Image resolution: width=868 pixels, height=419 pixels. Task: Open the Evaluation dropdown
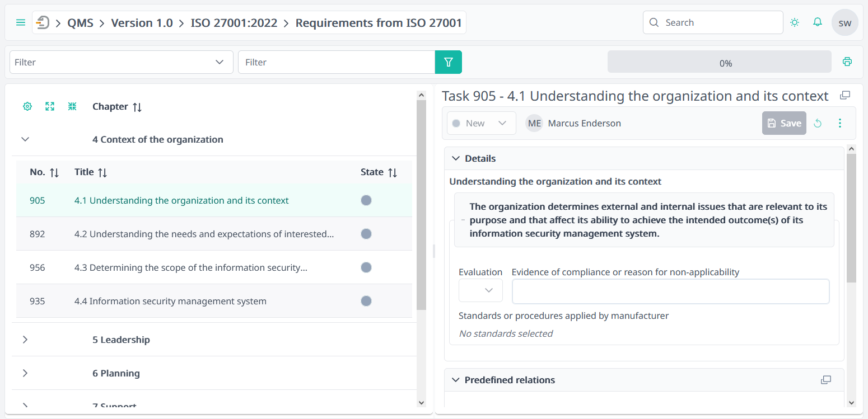(x=480, y=290)
